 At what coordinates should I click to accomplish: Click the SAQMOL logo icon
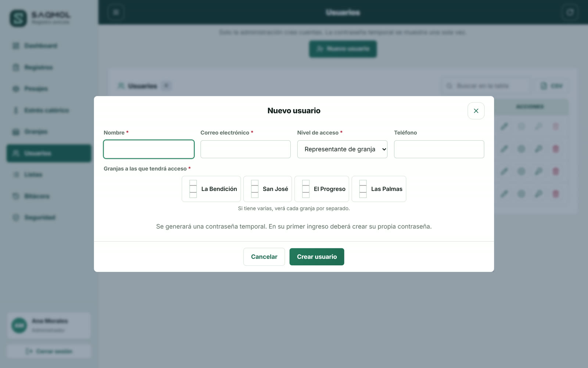[x=18, y=18]
